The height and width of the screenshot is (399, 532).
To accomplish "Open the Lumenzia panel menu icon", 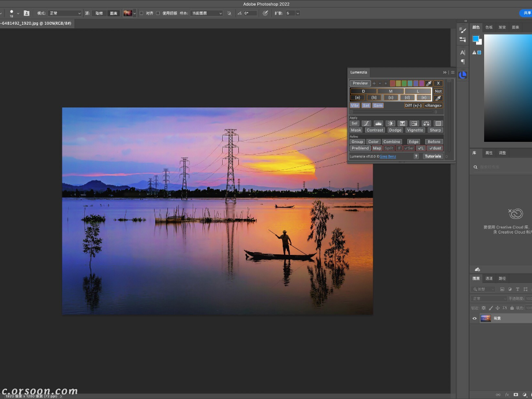I will (452, 72).
